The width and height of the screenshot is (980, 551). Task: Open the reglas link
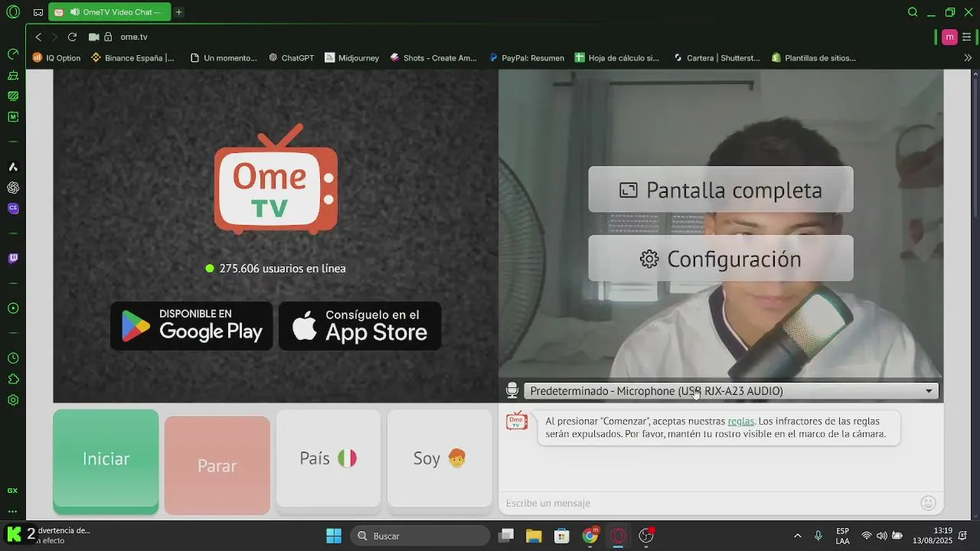(741, 421)
